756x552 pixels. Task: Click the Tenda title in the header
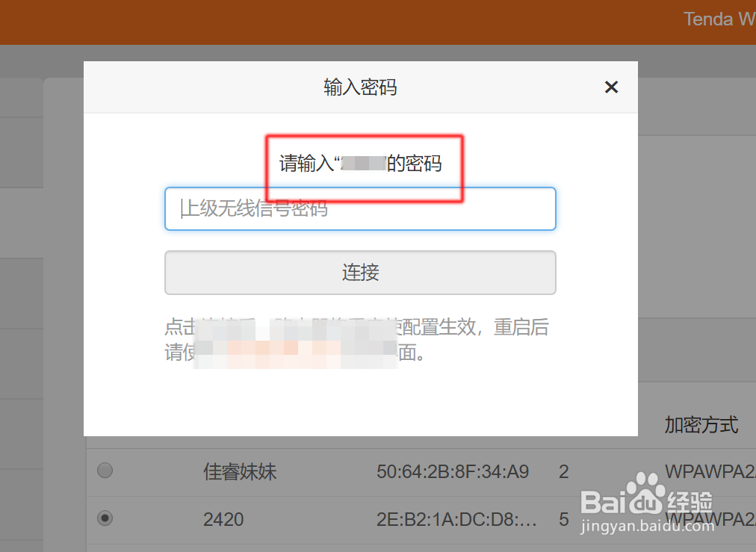tap(719, 19)
